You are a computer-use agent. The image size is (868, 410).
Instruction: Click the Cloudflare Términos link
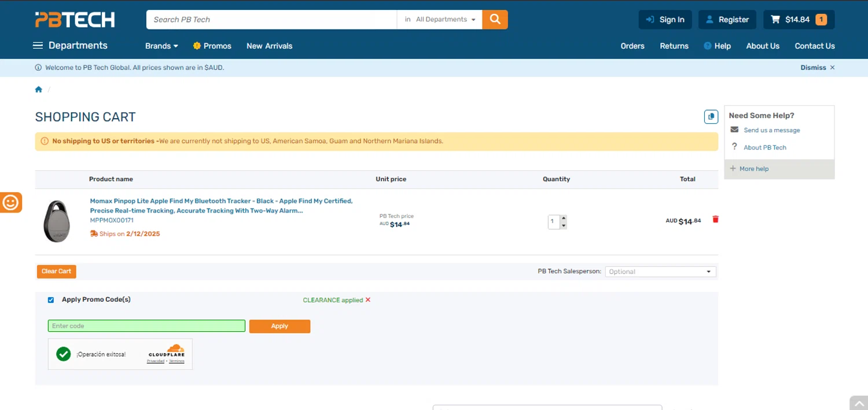pos(177,361)
